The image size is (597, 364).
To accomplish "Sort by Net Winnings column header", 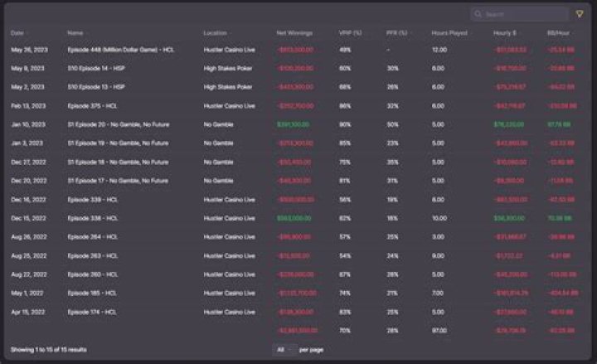I will pos(293,33).
